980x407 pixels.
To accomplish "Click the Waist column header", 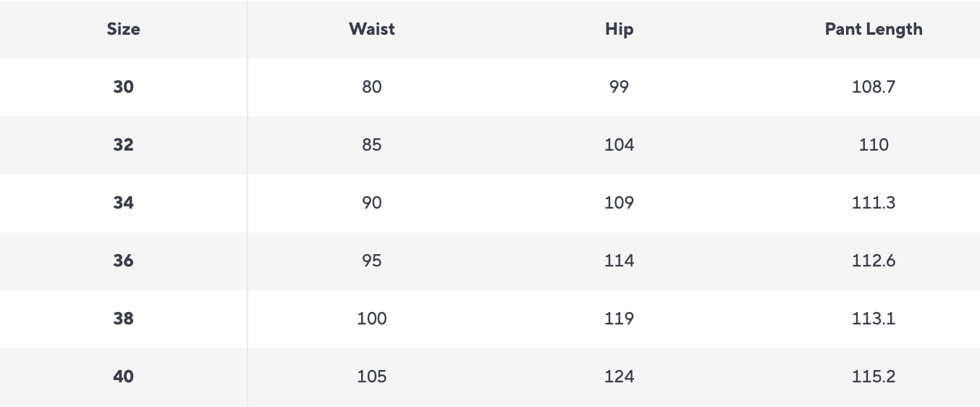I will pyautogui.click(x=371, y=30).
